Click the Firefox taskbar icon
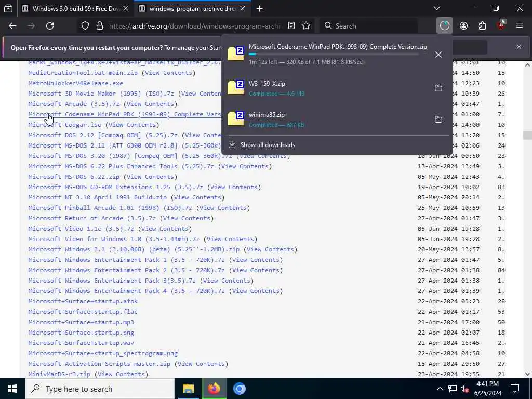The image size is (532, 399). (x=214, y=389)
